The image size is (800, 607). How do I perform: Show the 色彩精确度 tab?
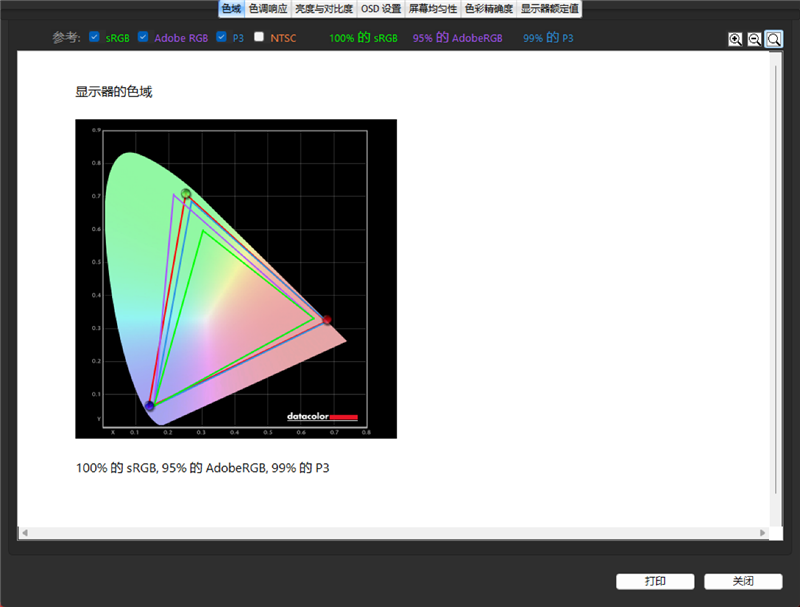point(489,9)
